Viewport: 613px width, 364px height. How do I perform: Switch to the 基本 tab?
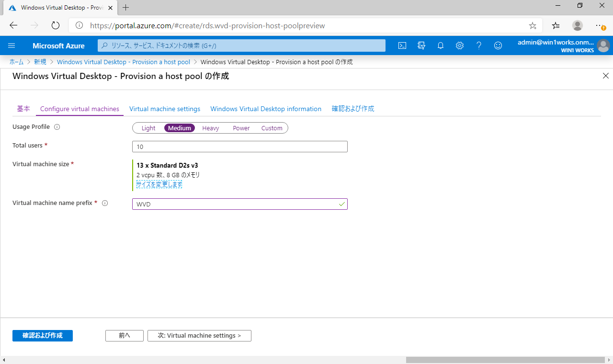pos(23,109)
